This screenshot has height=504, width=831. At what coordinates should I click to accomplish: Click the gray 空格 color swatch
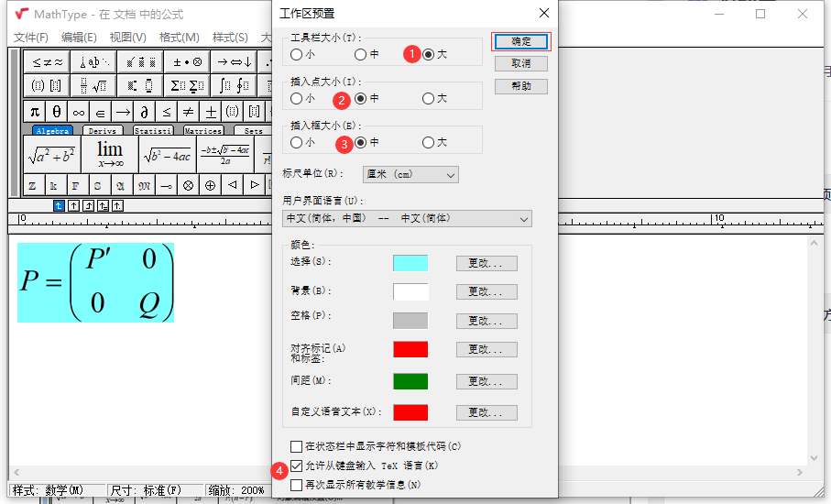[410, 321]
